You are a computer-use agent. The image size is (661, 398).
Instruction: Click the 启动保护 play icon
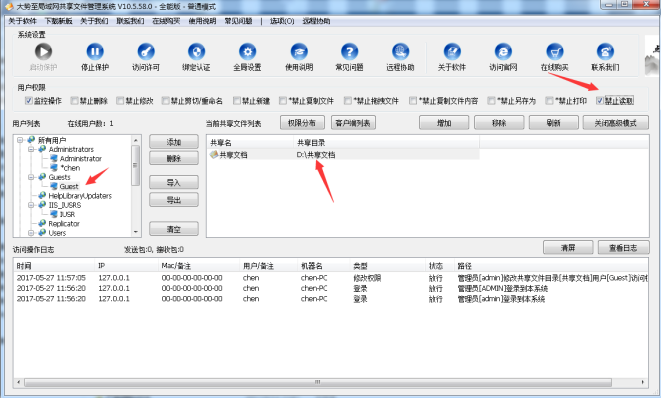click(43, 51)
